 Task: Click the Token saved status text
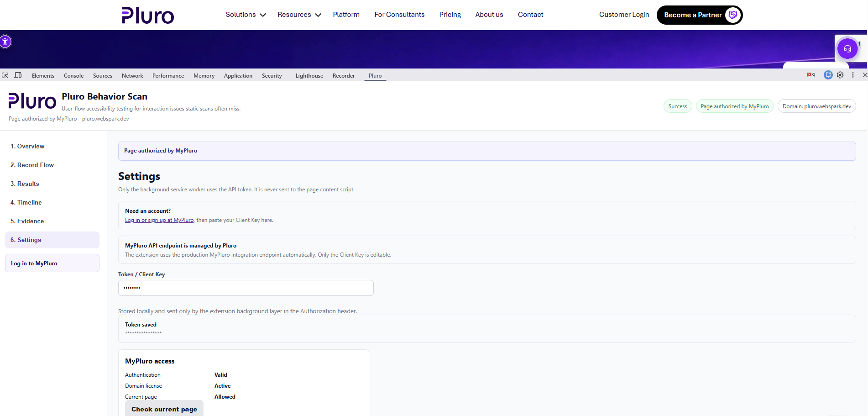(141, 325)
